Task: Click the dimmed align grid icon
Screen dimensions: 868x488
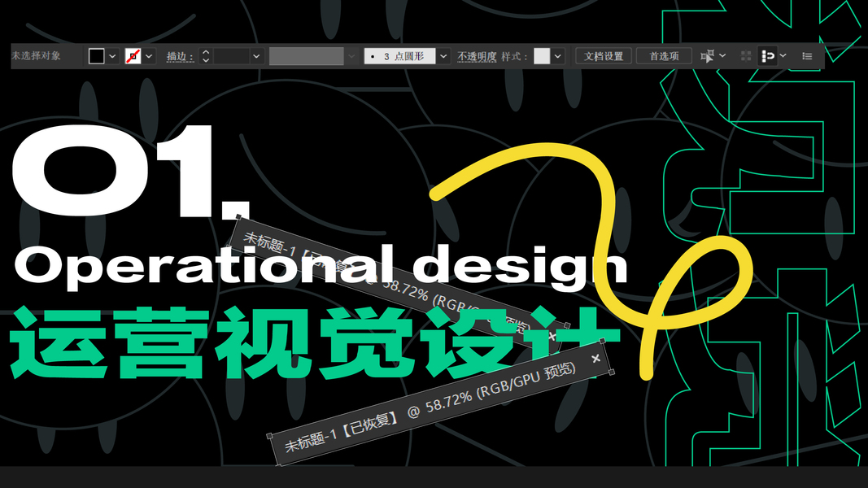Action: (746, 56)
